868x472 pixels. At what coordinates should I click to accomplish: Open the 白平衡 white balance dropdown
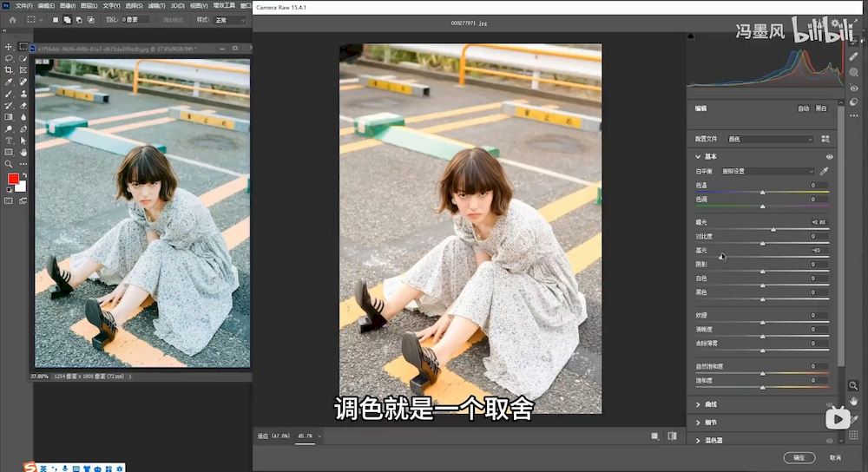click(x=768, y=171)
